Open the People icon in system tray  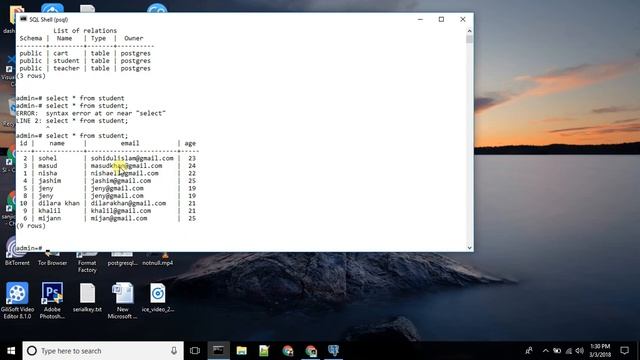click(529, 351)
